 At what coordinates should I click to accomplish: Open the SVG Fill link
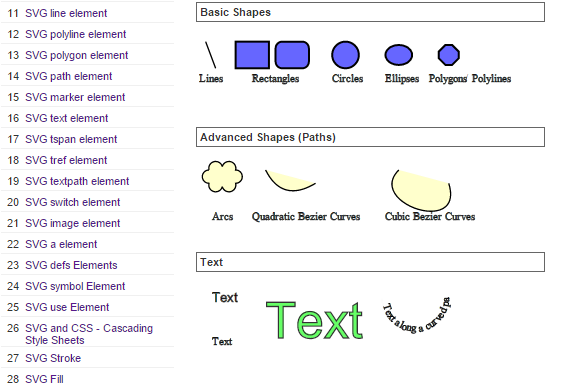coord(44,379)
